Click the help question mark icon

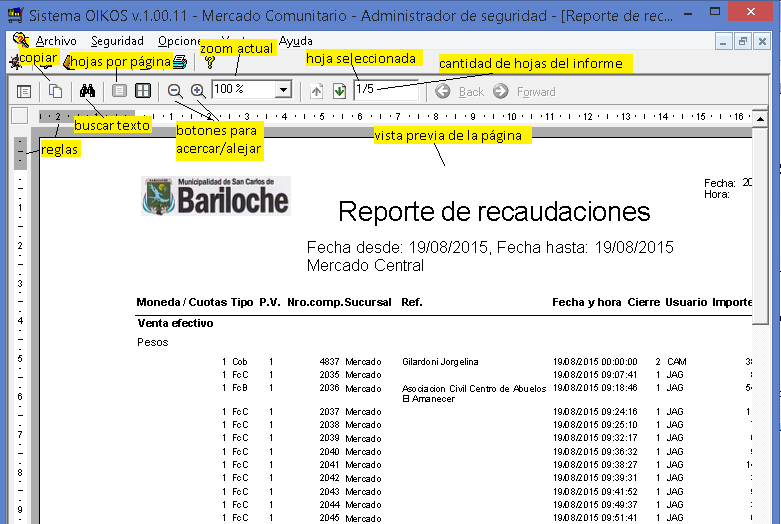click(209, 62)
